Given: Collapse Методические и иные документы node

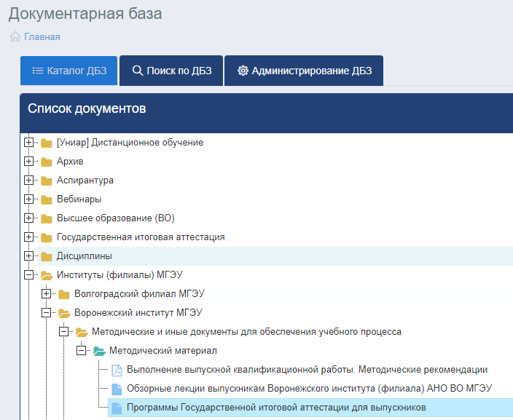Looking at the screenshot, I should pyautogui.click(x=64, y=332).
